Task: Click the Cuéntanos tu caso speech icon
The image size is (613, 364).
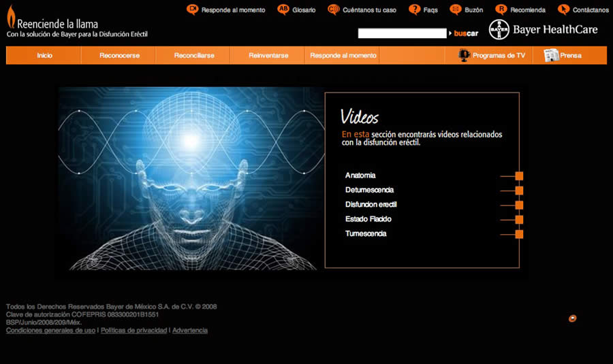Action: [334, 10]
